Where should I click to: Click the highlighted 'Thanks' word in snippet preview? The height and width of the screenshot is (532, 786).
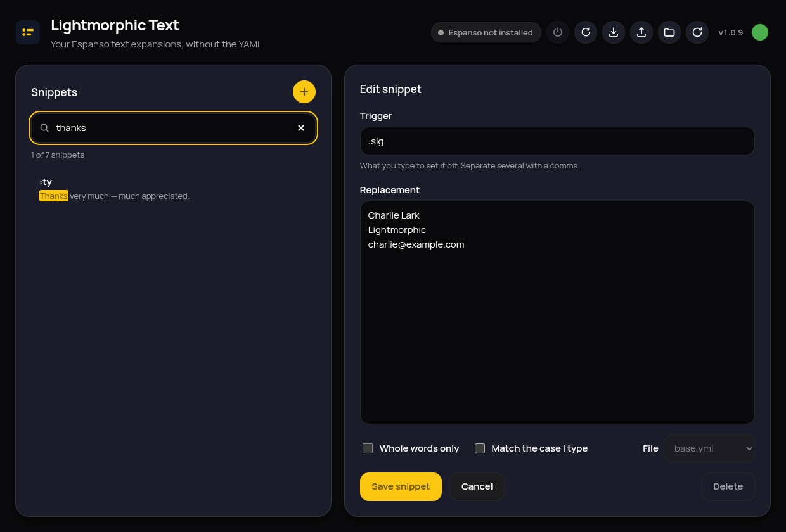(54, 196)
